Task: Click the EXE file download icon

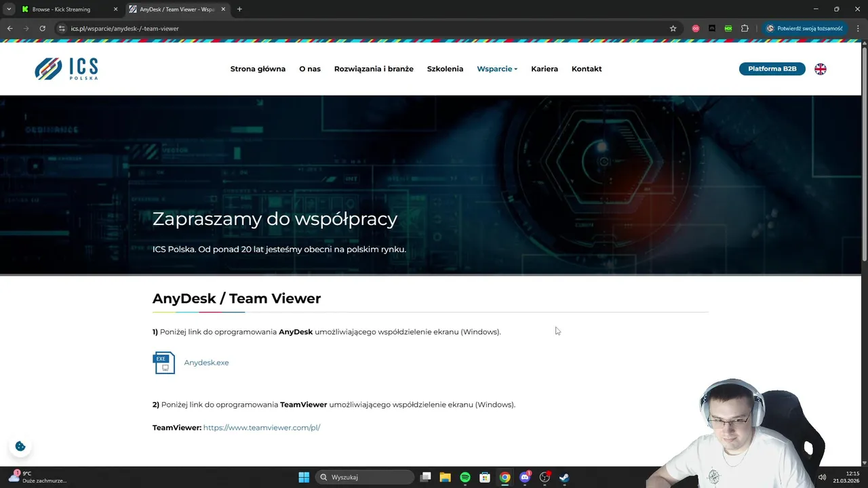Action: click(x=163, y=363)
